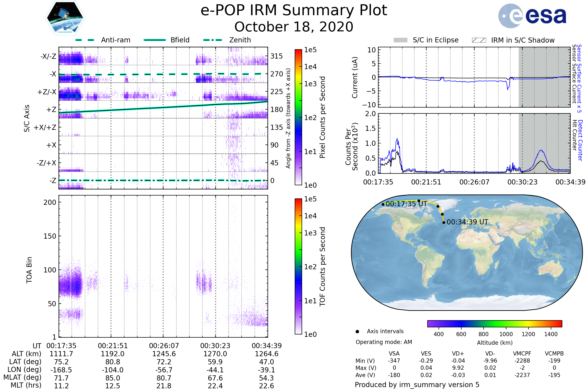The image size is (588, 392).
Task: Click the Operating mode: AM text
Action: tap(384, 342)
